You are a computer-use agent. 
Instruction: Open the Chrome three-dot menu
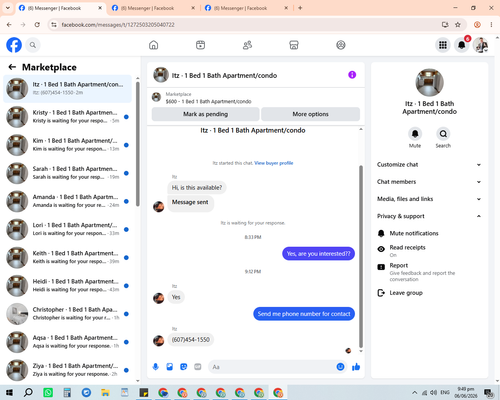point(491,25)
